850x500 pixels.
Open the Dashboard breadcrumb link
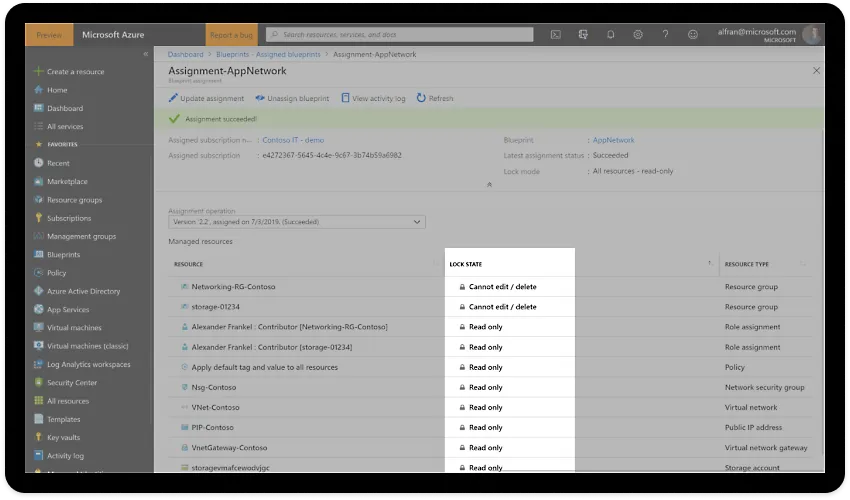[185, 54]
